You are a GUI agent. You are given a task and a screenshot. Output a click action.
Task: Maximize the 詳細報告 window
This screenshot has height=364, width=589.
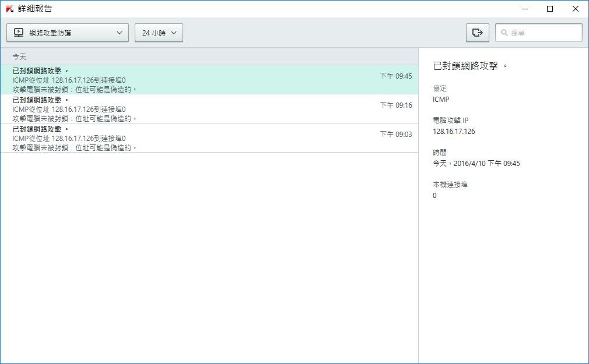tap(550, 9)
